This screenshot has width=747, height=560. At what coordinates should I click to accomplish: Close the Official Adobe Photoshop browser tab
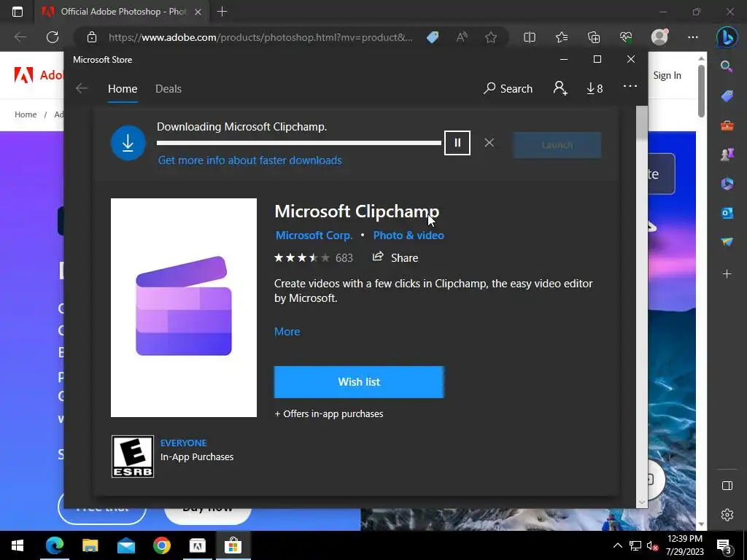click(x=198, y=12)
